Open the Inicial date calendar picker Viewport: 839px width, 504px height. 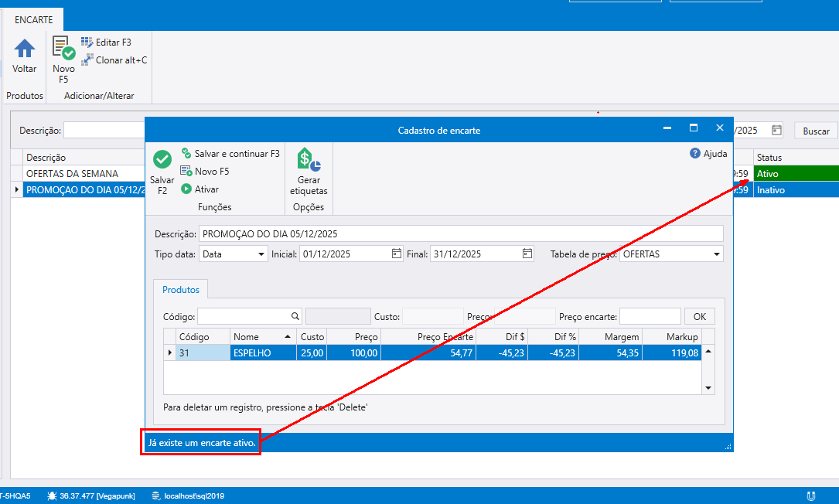[397, 254]
